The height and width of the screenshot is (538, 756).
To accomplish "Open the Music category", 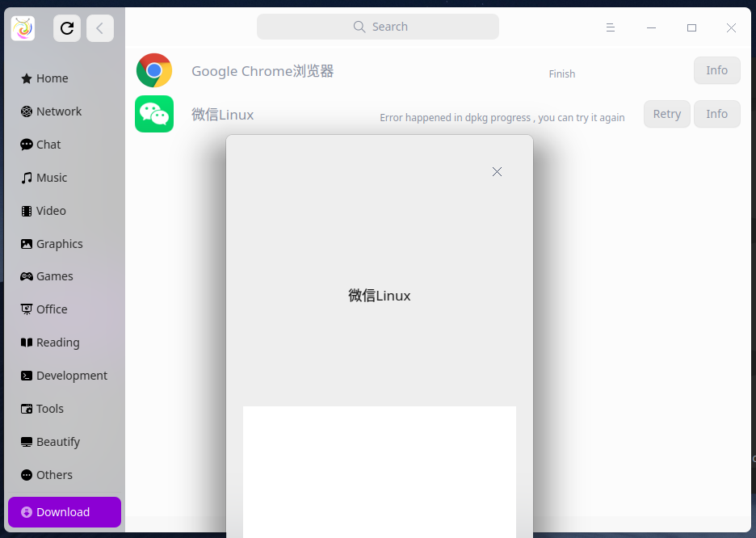I will pos(65,178).
